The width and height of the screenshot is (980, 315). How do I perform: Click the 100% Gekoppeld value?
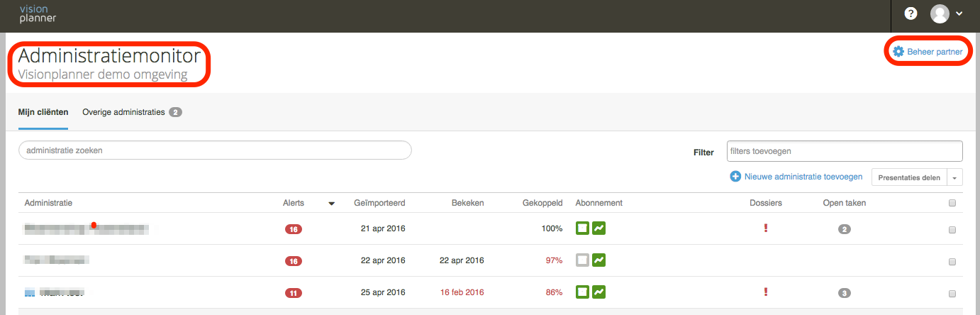click(551, 228)
